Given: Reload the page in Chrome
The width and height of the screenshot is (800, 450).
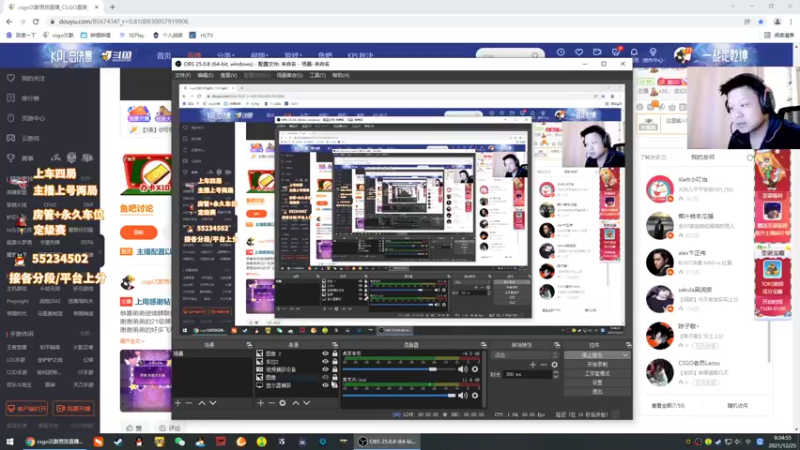Looking at the screenshot, I should (36, 21).
